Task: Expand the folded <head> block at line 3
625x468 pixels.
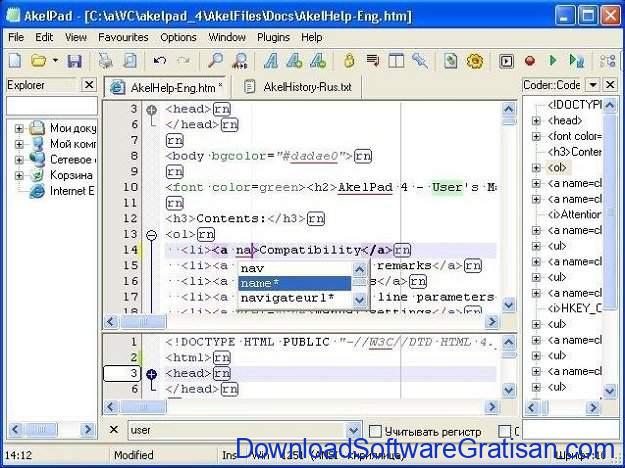Action: pos(151,110)
